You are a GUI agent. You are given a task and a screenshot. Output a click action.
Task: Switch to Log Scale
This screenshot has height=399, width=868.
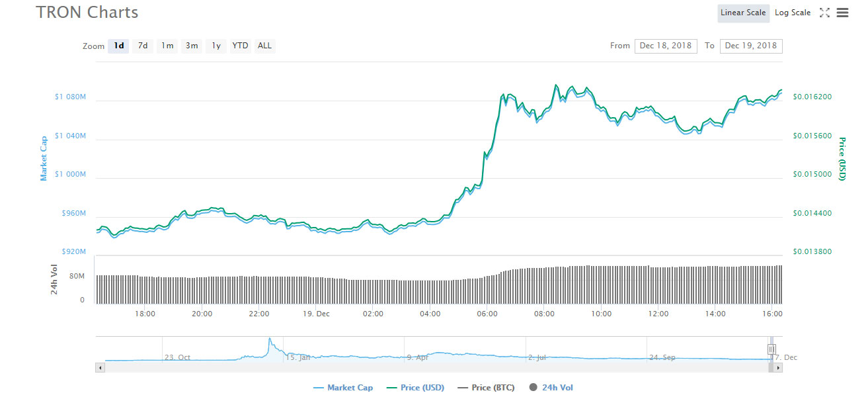pyautogui.click(x=793, y=13)
